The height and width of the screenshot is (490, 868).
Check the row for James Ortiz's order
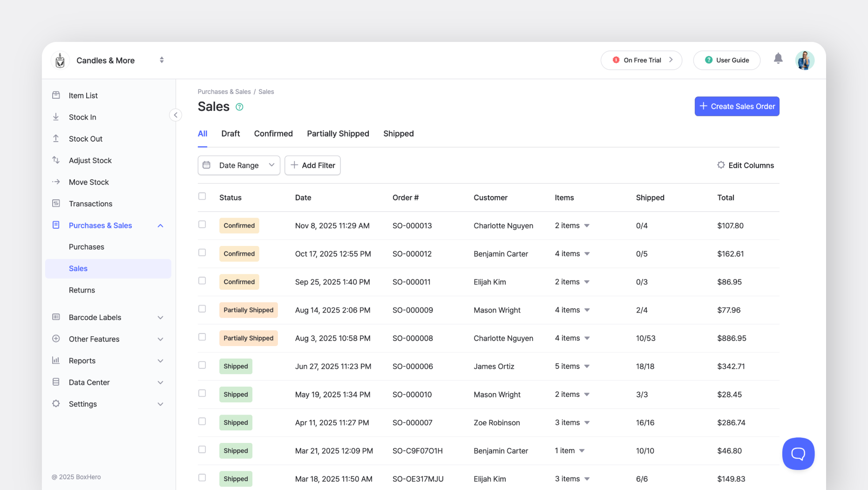(x=202, y=365)
